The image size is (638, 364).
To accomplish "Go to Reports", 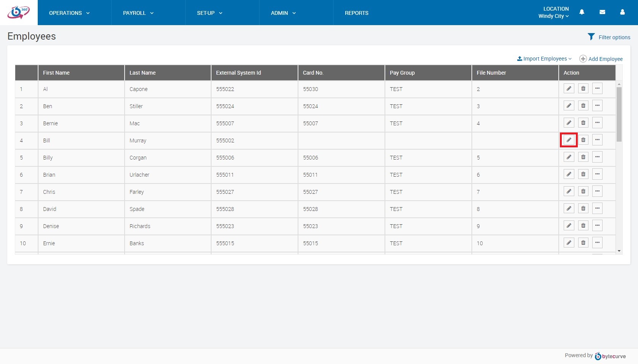I will (357, 13).
